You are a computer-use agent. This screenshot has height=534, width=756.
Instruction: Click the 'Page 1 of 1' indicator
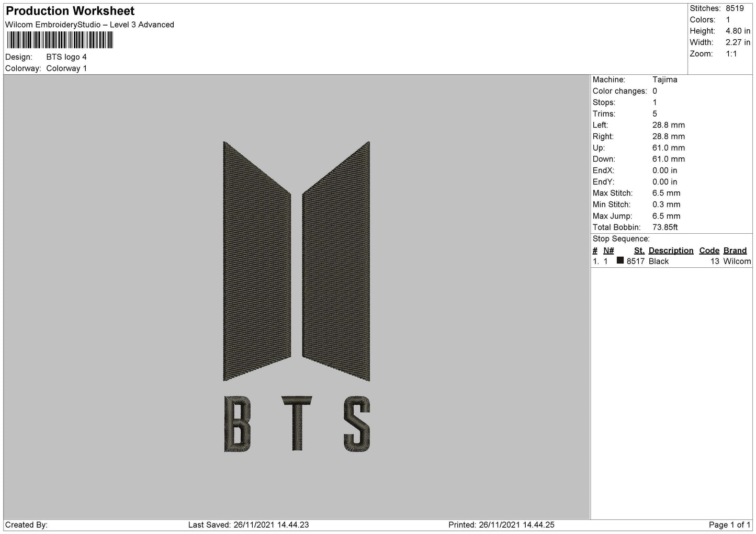730,525
